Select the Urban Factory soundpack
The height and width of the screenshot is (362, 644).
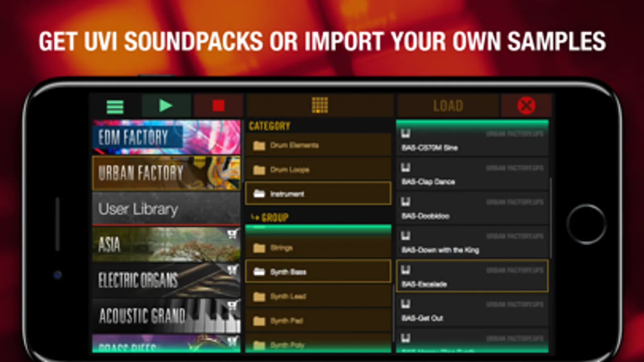166,173
